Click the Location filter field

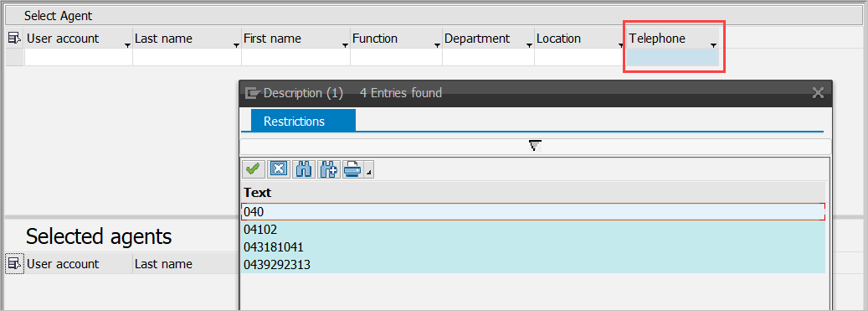click(x=580, y=57)
